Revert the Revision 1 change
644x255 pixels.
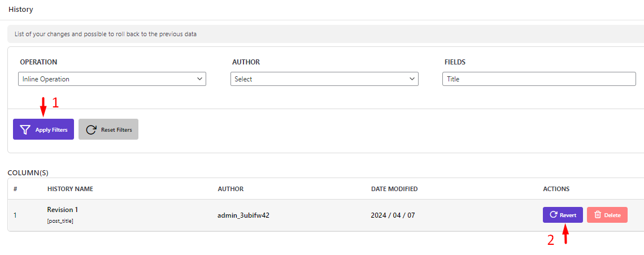tap(563, 215)
